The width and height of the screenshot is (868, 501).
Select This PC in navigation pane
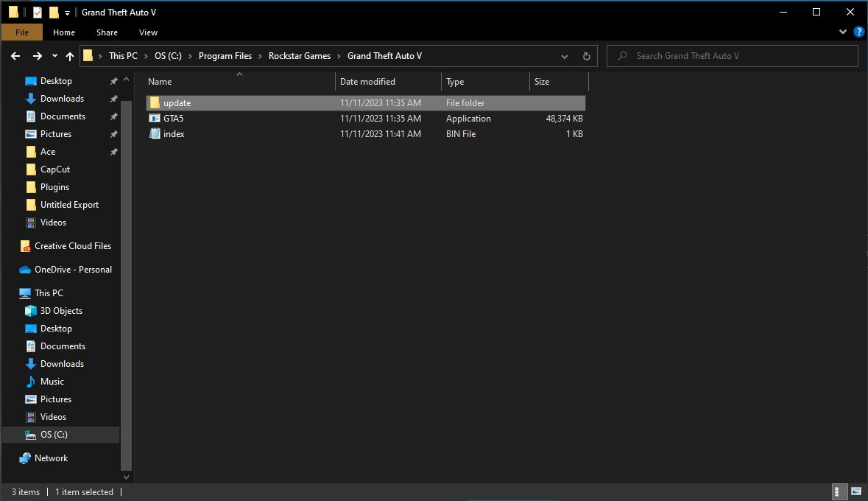(x=49, y=293)
